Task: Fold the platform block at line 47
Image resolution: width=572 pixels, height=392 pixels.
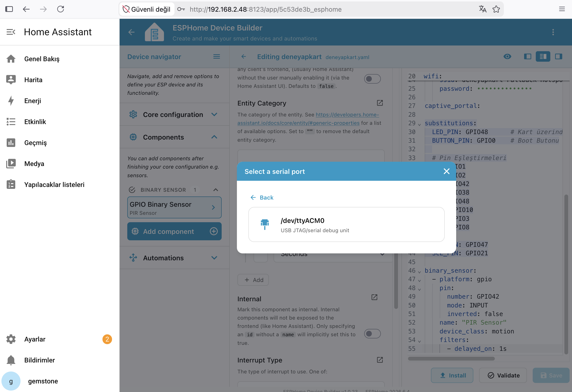Action: click(419, 280)
